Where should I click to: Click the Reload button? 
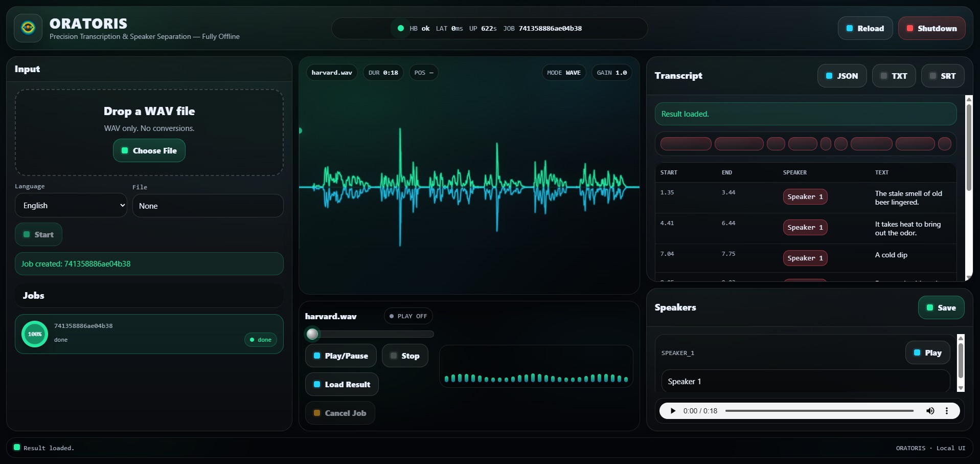tap(864, 29)
